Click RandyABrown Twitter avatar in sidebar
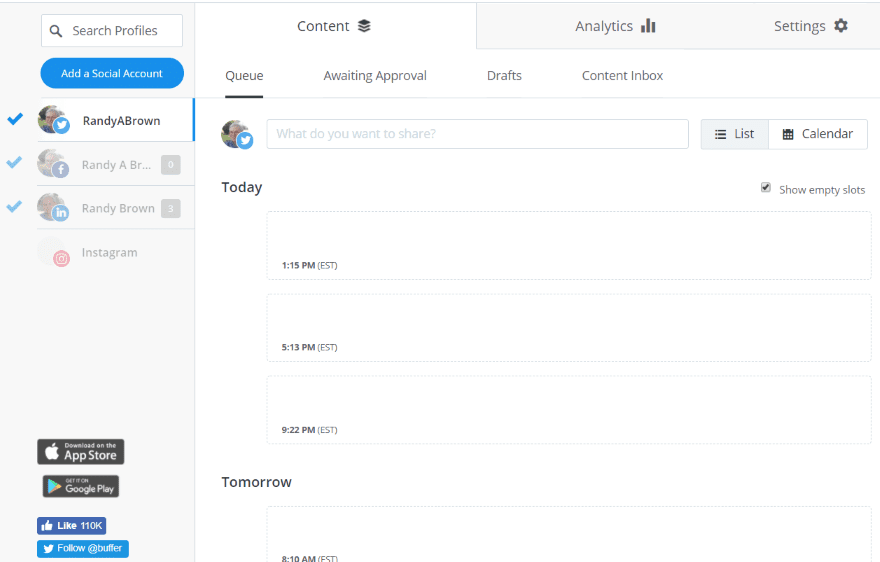 pyautogui.click(x=53, y=120)
